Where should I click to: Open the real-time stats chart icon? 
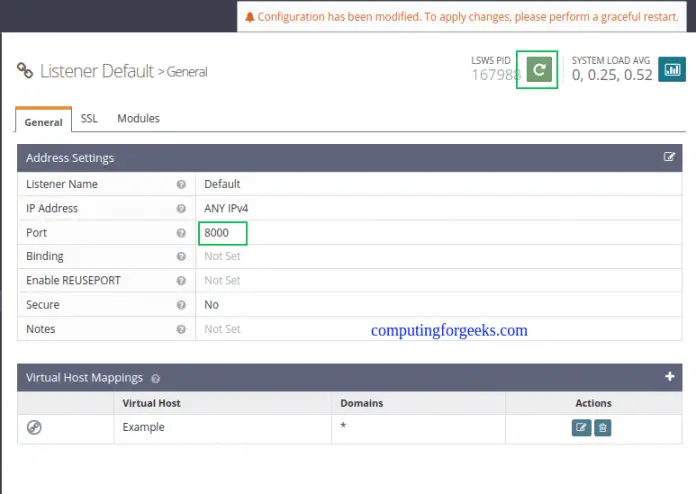click(672, 69)
